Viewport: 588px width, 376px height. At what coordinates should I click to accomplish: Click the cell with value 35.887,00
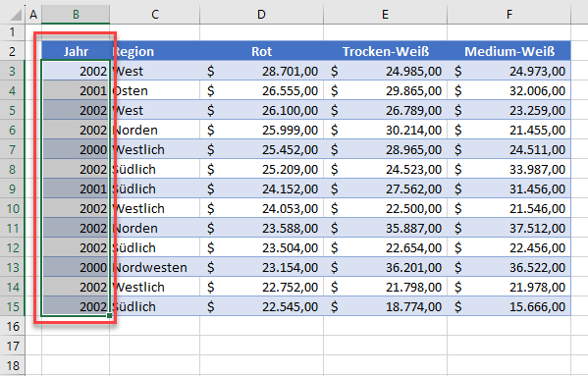click(x=385, y=228)
